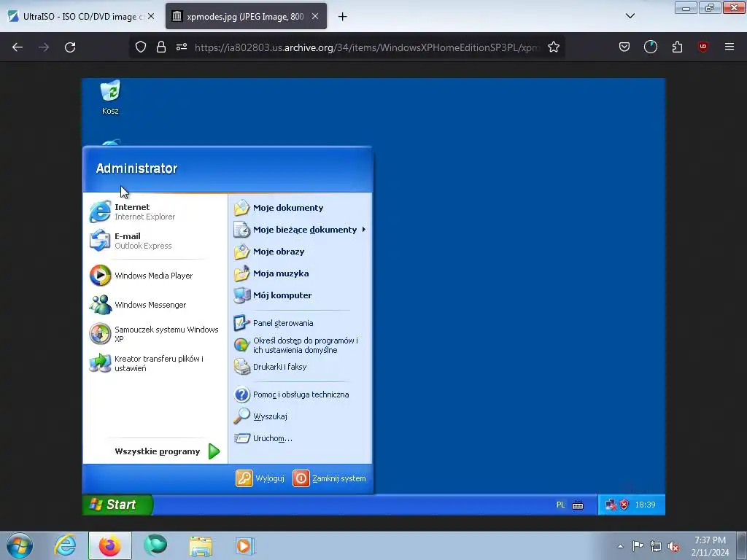The width and height of the screenshot is (747, 560).
Task: Reload the current page
Action: coord(70,47)
